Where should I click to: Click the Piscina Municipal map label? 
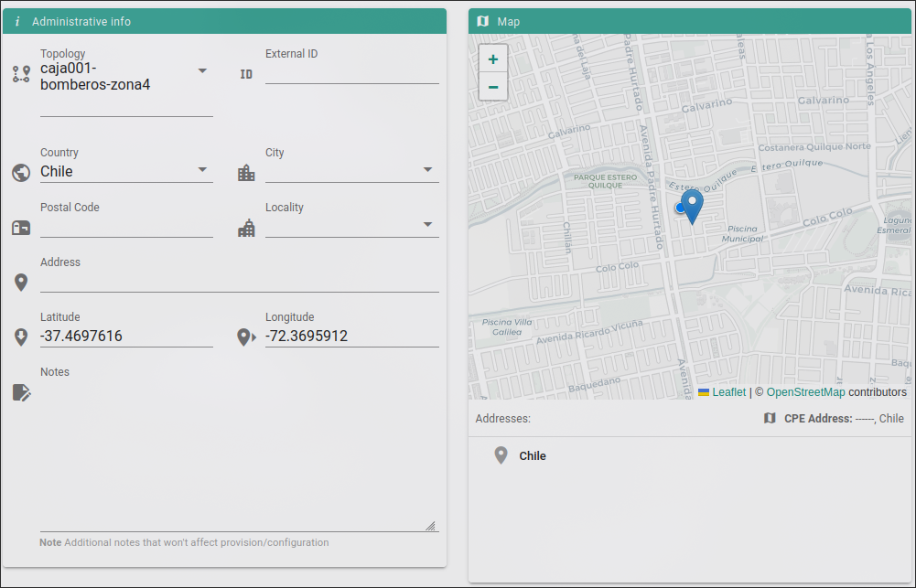[x=742, y=233]
